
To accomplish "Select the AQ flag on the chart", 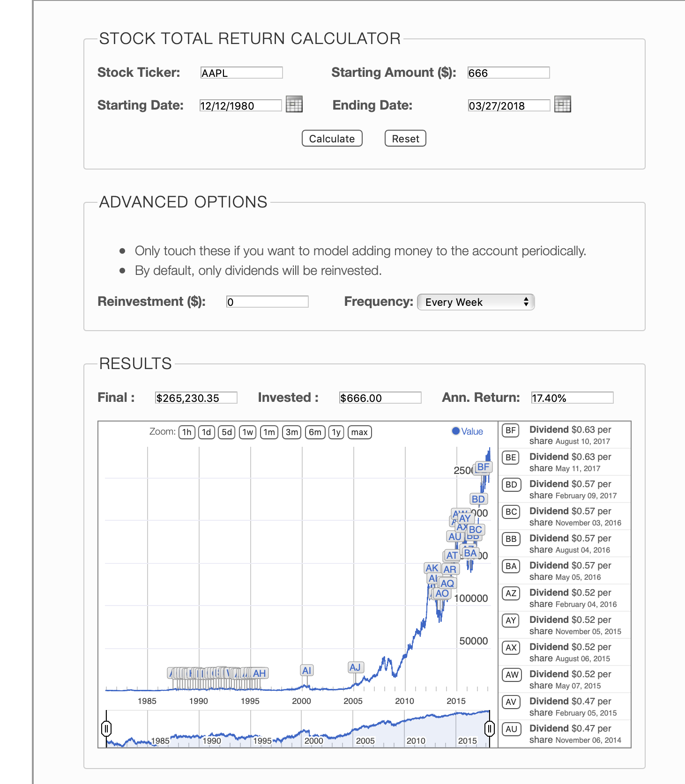I will click(x=447, y=583).
